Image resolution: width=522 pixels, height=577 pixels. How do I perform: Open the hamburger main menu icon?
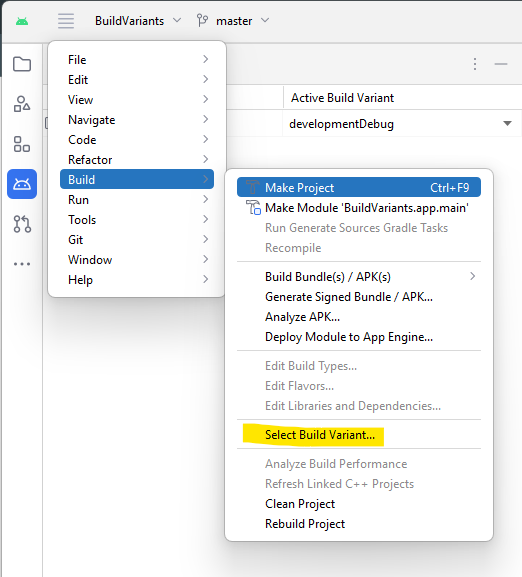(x=66, y=21)
